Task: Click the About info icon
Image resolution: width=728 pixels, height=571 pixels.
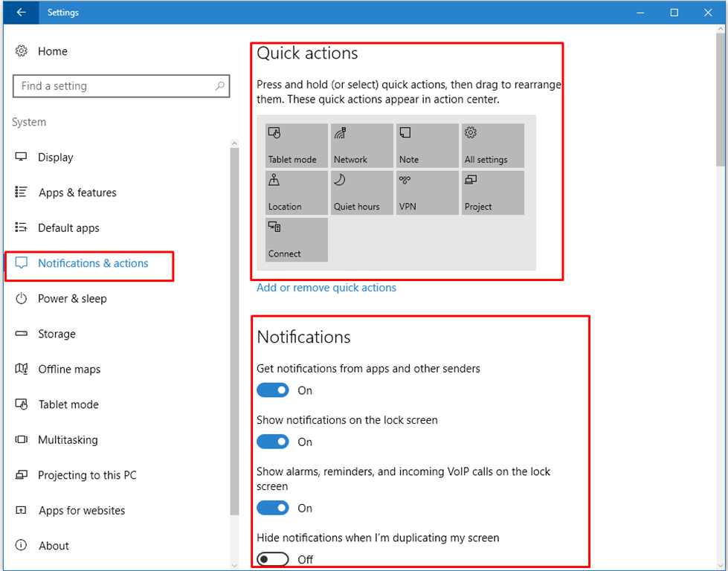Action: (21, 545)
